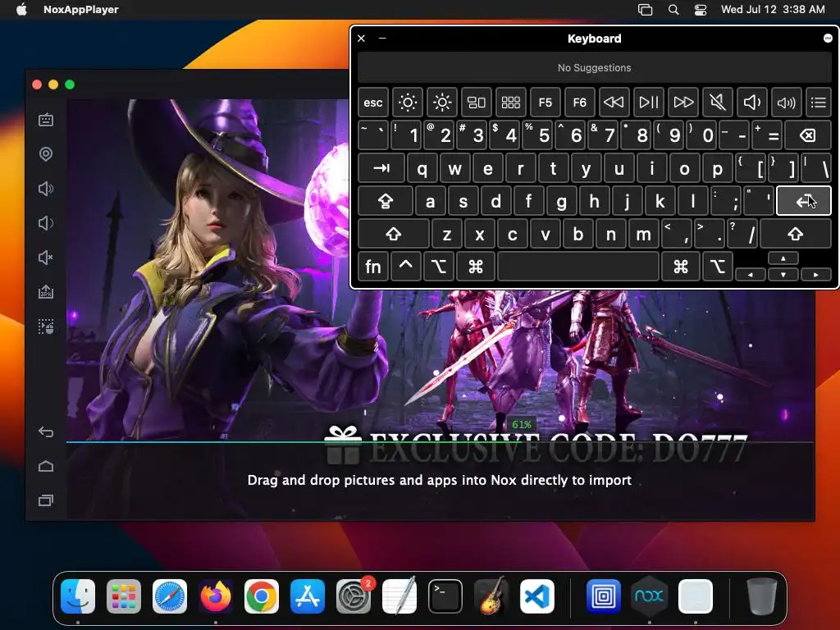Go back with Nox back arrow
The height and width of the screenshot is (630, 840).
point(46,431)
